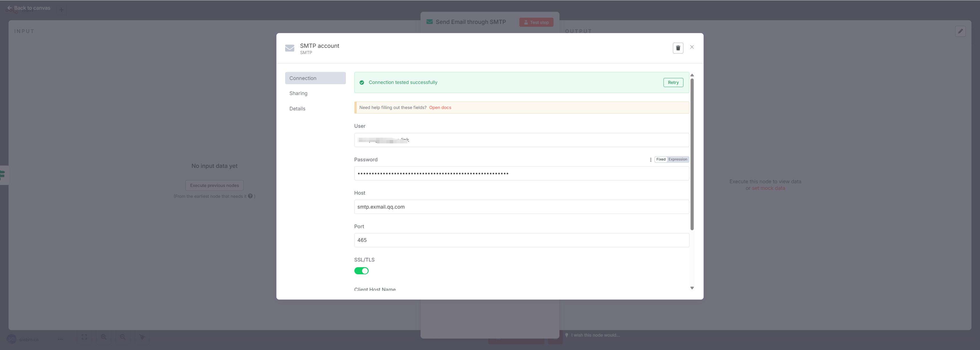Click the help question mark icon

point(250,196)
